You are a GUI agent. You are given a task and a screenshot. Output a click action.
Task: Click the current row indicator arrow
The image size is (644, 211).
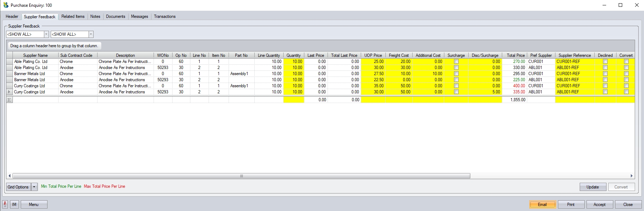click(9, 92)
